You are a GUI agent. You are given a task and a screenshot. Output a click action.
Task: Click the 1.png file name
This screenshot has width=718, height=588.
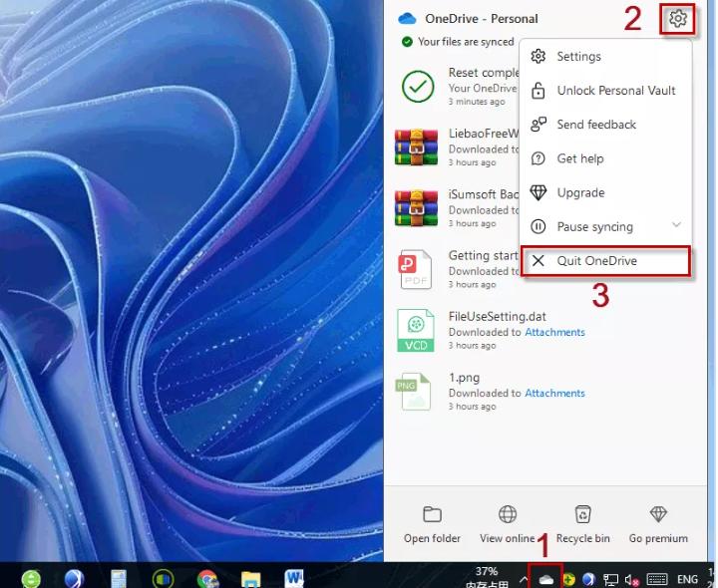click(464, 378)
